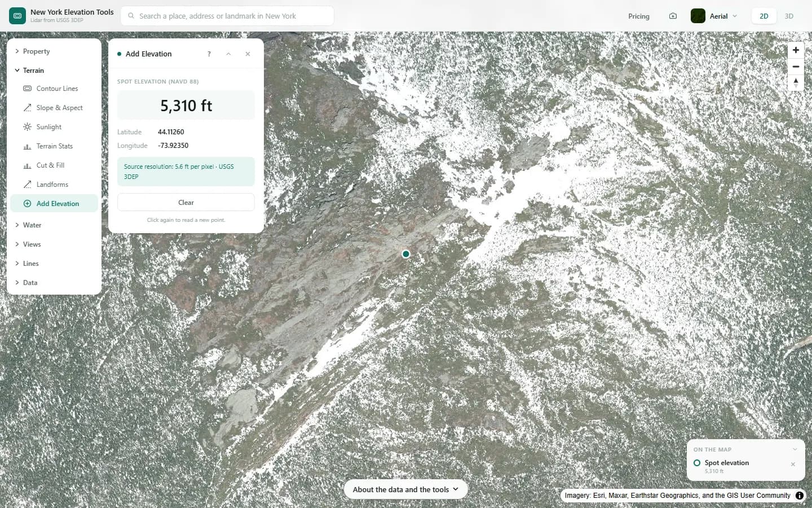812x508 pixels.
Task: Click the latitude value 44.11260
Action: pyautogui.click(x=171, y=132)
